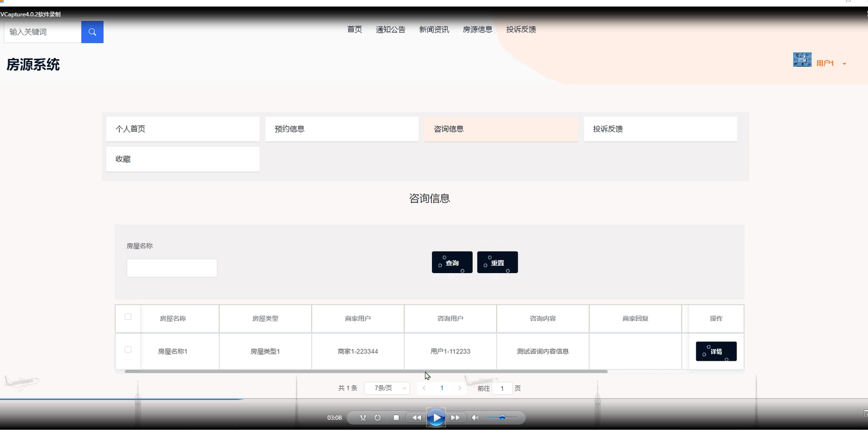868x430 pixels.
Task: Click the 测试咨询内容信息 cell
Action: (542, 351)
